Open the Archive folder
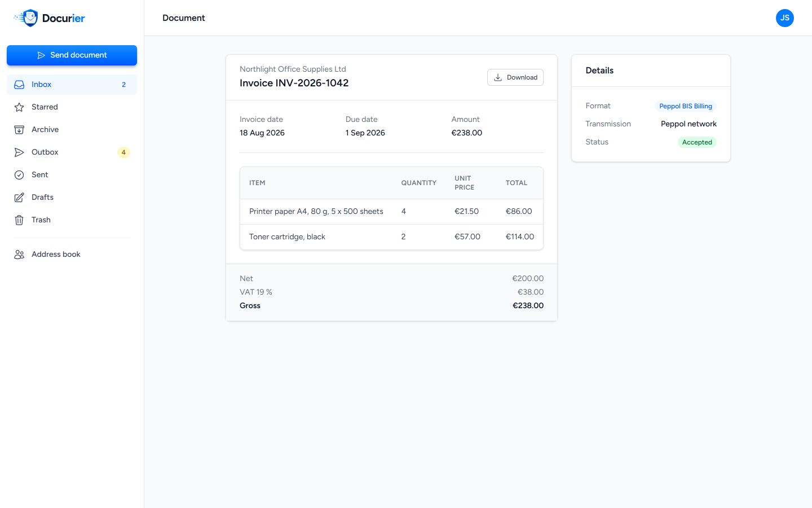This screenshot has height=508, width=812. pyautogui.click(x=72, y=130)
